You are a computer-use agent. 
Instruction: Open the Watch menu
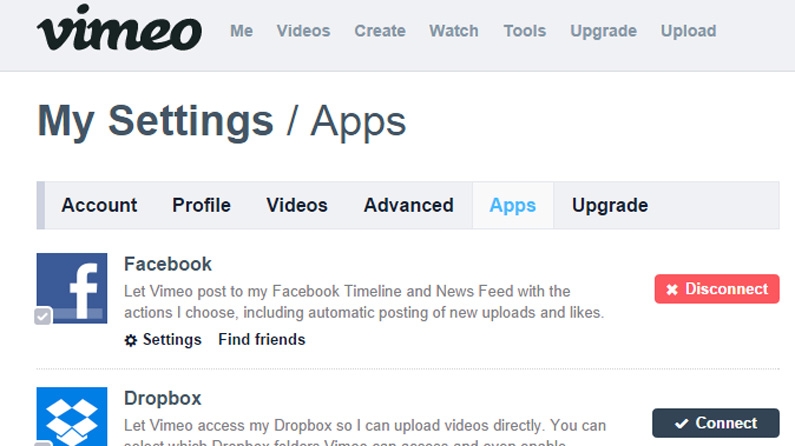pos(454,31)
